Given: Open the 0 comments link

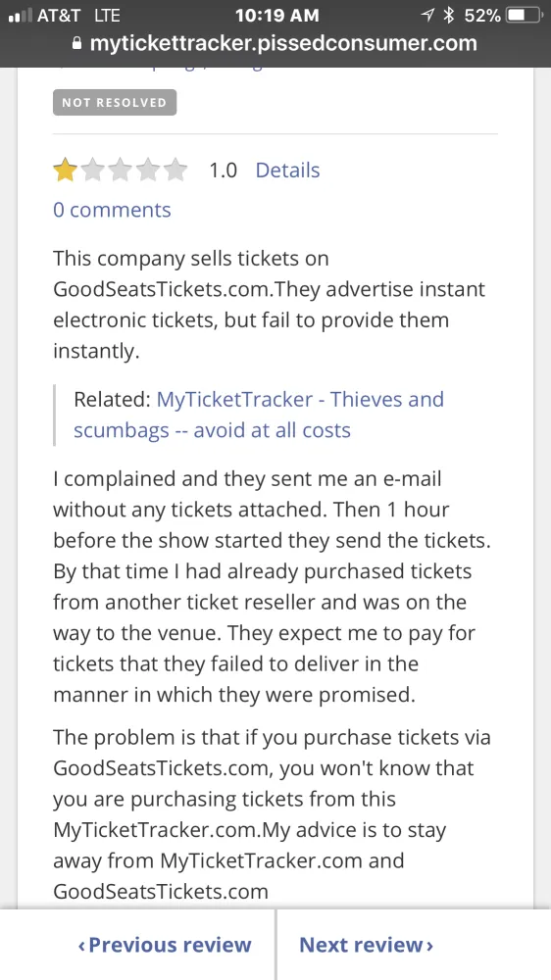Looking at the screenshot, I should click(x=112, y=210).
